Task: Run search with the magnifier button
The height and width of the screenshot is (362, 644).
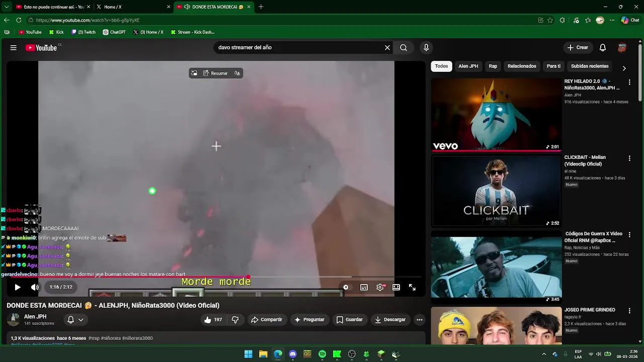Action: 404,48
